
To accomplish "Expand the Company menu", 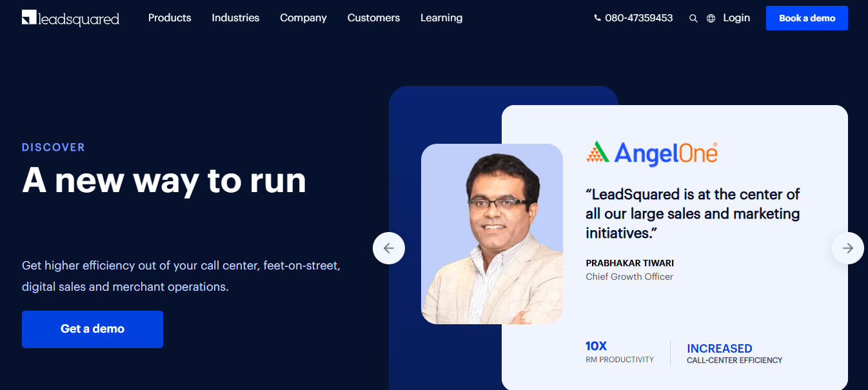I will click(x=303, y=18).
